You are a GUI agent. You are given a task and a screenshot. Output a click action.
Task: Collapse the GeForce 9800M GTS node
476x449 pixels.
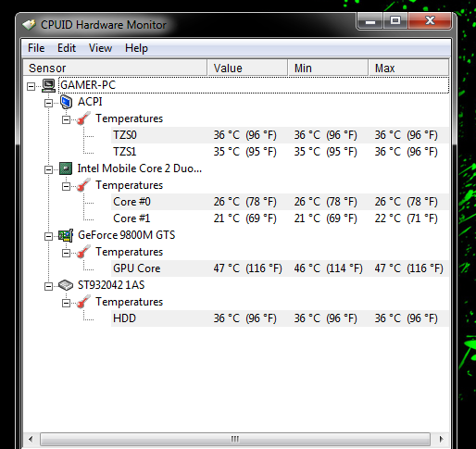coord(48,236)
